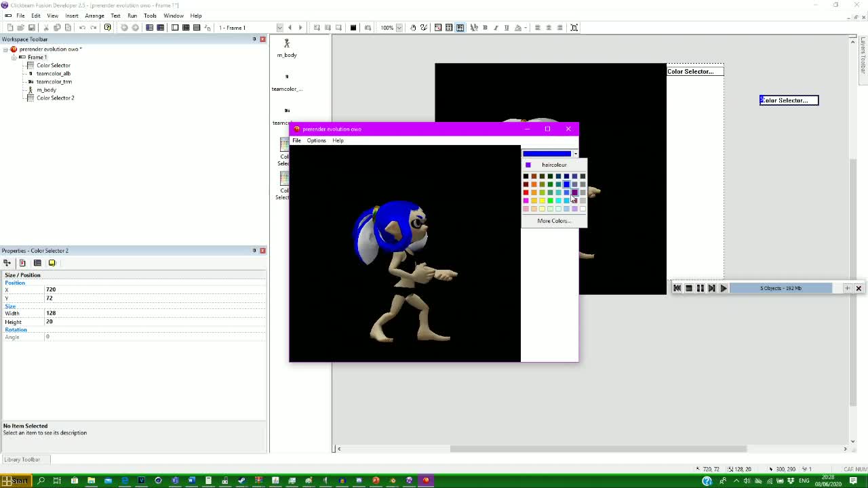Click the center frame view icon
Image resolution: width=868 pixels, height=488 pixels.
[x=574, y=28]
